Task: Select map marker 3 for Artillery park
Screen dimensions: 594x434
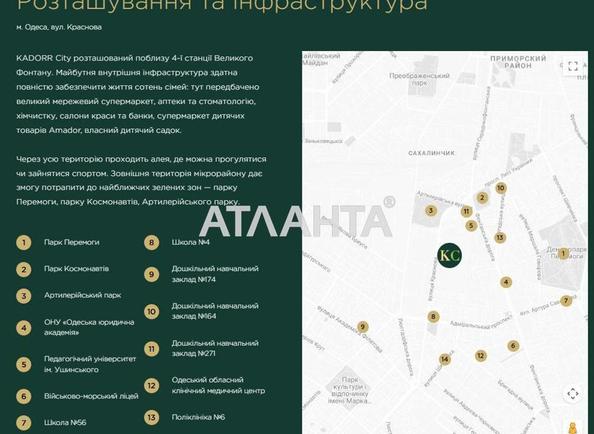Action: click(430, 211)
